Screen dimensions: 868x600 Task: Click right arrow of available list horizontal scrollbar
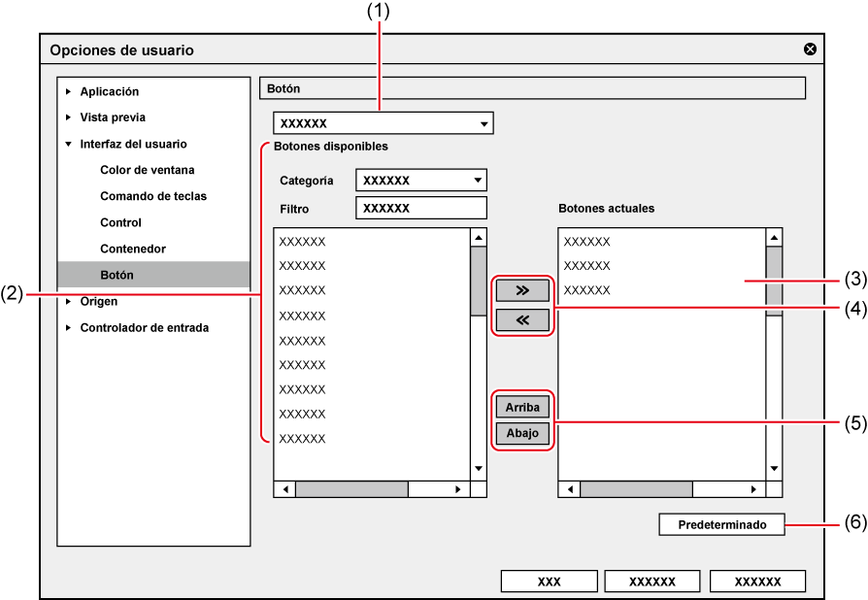point(458,489)
